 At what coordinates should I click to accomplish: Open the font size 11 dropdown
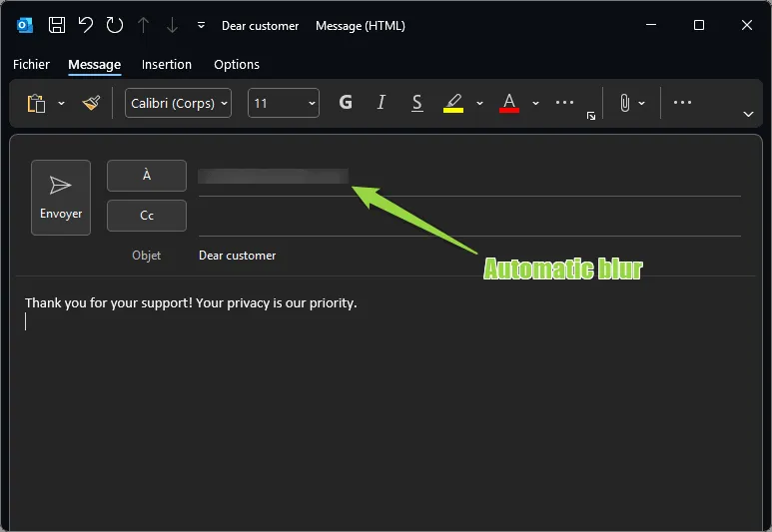283,103
